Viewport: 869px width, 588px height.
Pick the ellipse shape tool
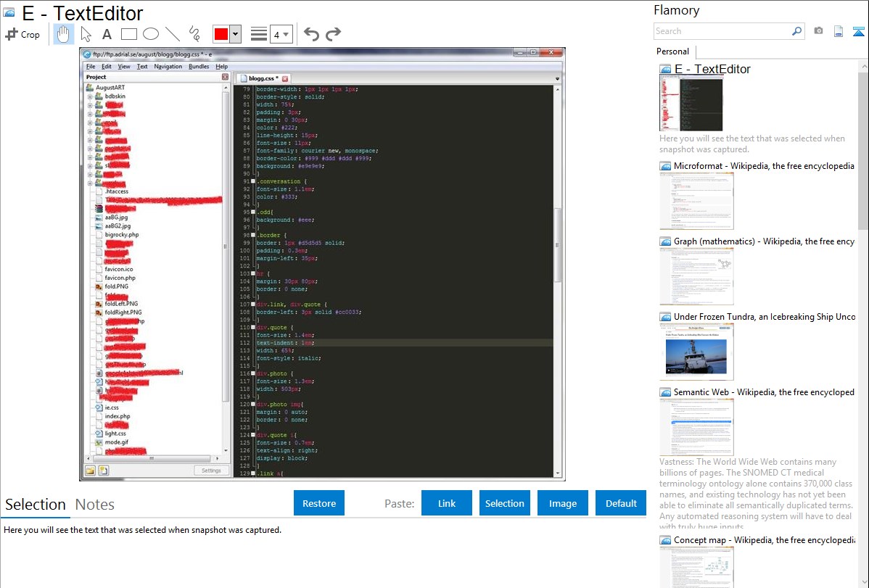pos(150,34)
